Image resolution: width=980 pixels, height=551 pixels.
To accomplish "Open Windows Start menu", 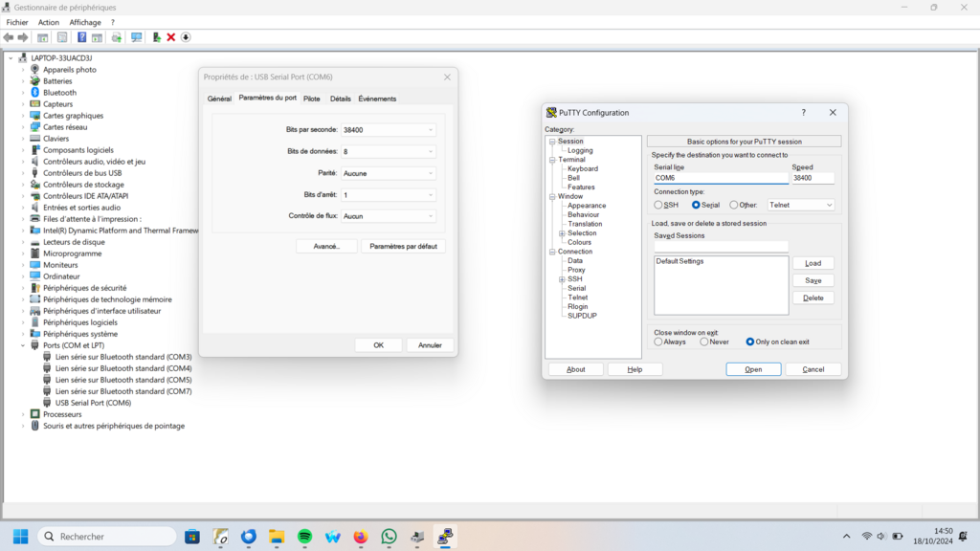I will [21, 536].
